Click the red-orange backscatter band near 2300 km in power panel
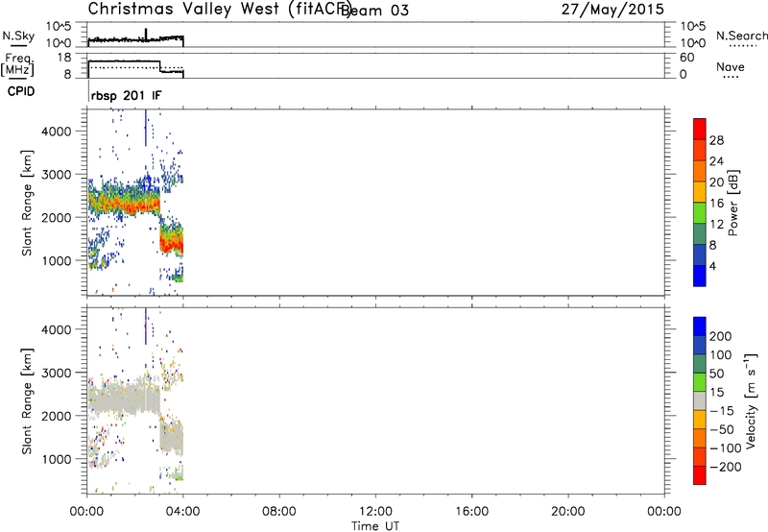Viewport: 768px width, 532px height. pyautogui.click(x=124, y=203)
